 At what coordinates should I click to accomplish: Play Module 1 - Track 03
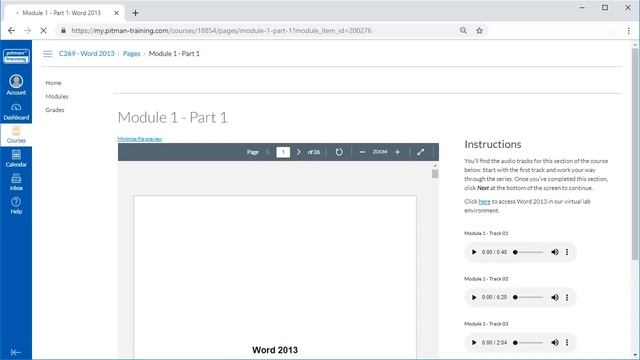[x=474, y=342]
